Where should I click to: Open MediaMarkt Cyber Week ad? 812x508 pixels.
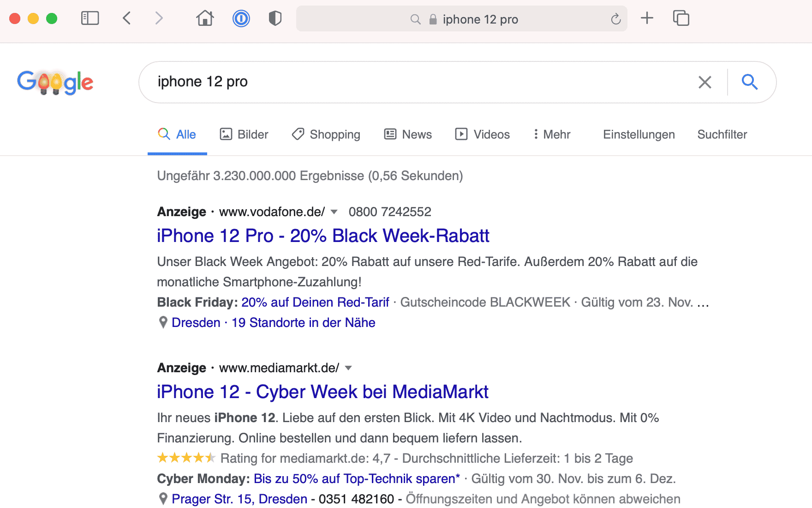coord(322,392)
